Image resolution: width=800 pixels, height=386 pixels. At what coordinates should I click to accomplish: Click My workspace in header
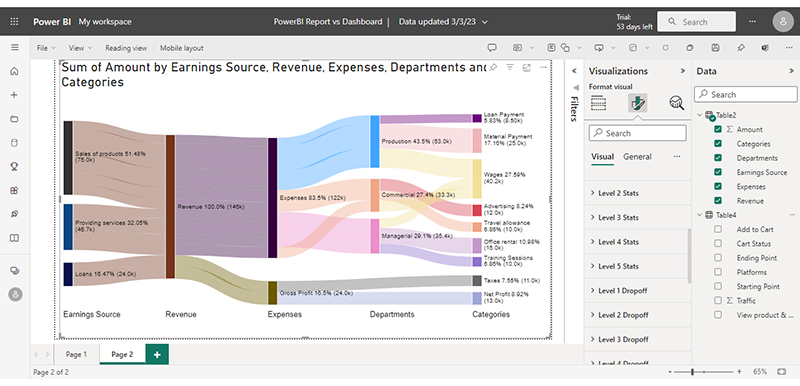click(x=105, y=22)
